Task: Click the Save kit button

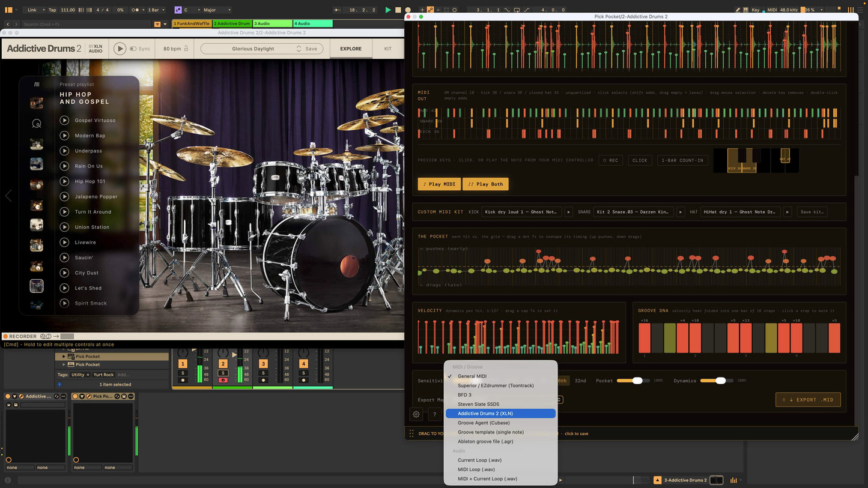Action: [x=812, y=212]
